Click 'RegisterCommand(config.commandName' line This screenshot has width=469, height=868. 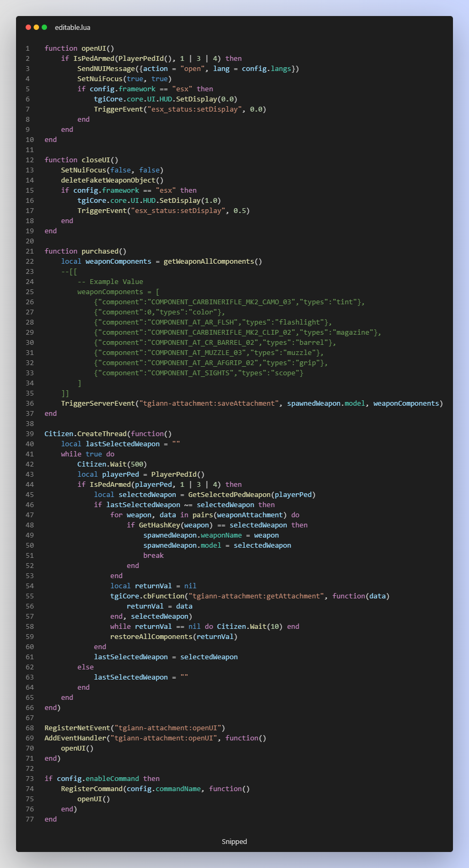click(x=155, y=789)
